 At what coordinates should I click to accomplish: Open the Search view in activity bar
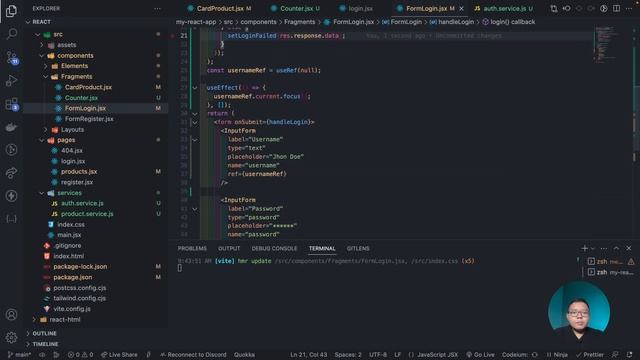pos(11,33)
